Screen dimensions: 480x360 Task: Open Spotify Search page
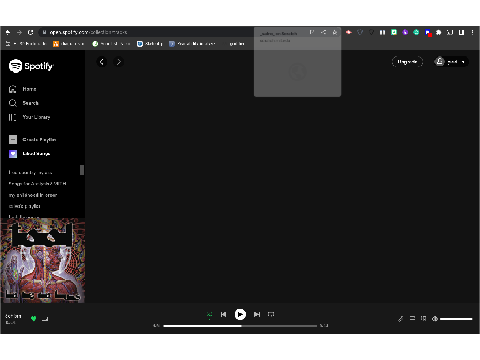[x=24, y=103]
